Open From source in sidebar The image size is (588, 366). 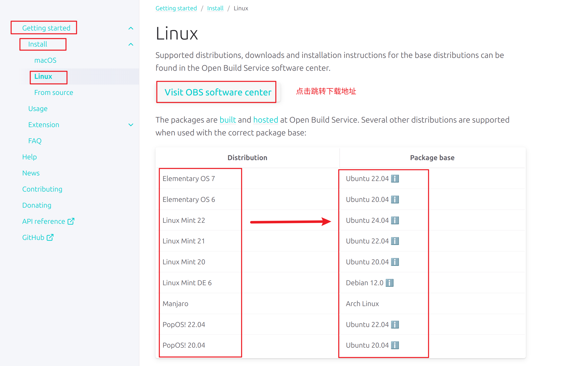pos(54,93)
